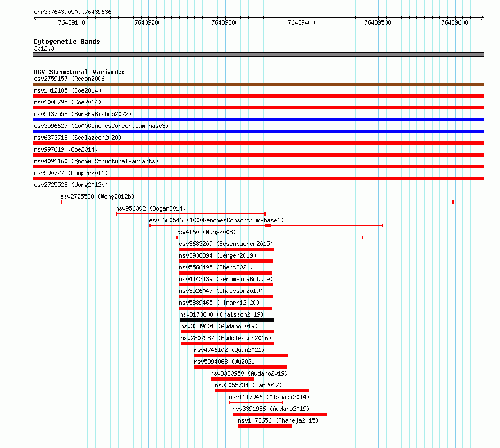500x448 pixels.
Task: Click the 76439300 ruler position
Action: click(225, 22)
